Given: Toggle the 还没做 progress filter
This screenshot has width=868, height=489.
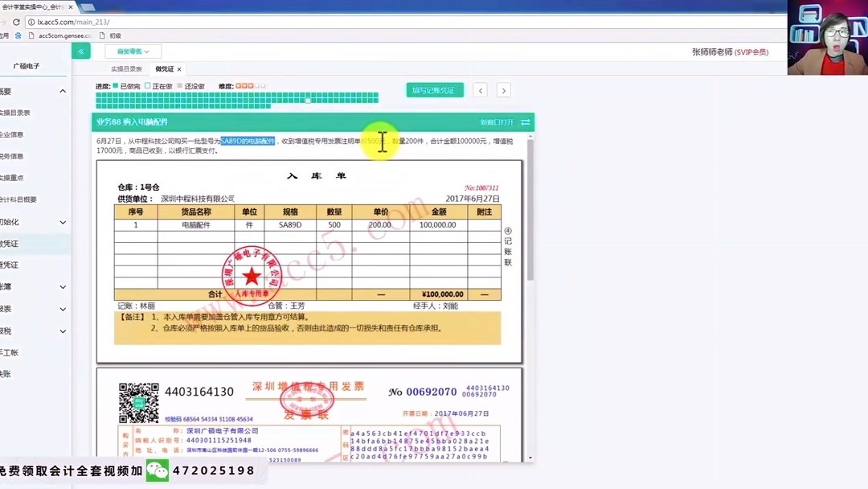Looking at the screenshot, I should point(181,87).
